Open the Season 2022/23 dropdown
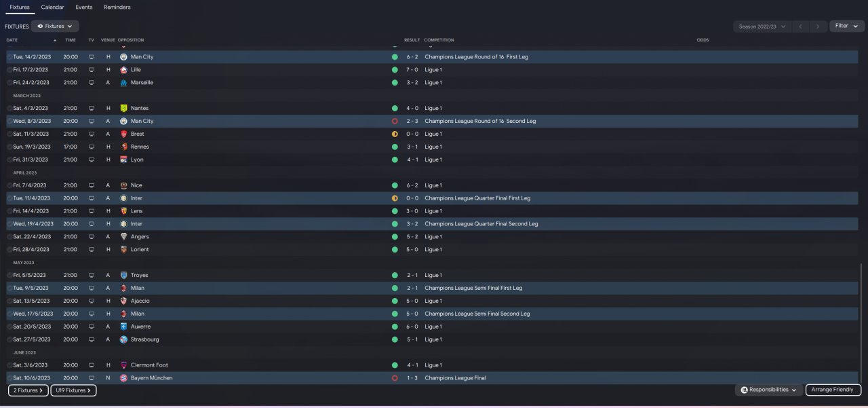The height and width of the screenshot is (408, 868). pyautogui.click(x=762, y=26)
